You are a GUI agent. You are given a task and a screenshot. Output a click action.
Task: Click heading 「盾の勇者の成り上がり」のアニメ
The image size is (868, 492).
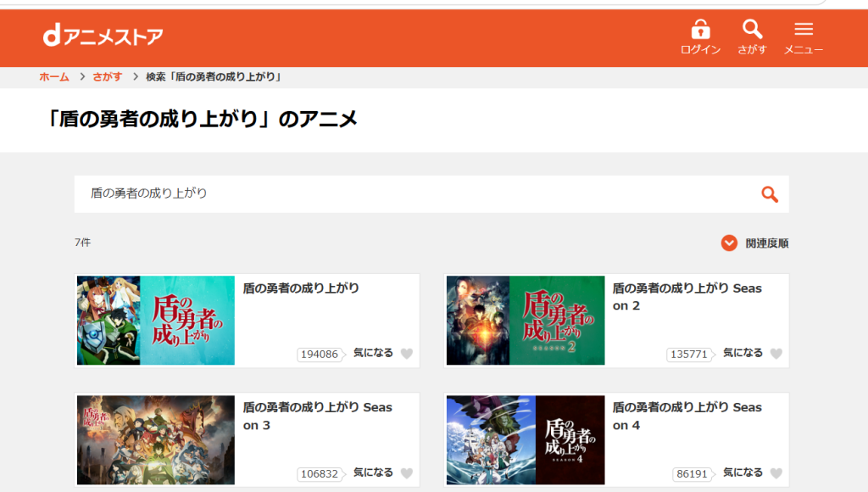point(202,119)
